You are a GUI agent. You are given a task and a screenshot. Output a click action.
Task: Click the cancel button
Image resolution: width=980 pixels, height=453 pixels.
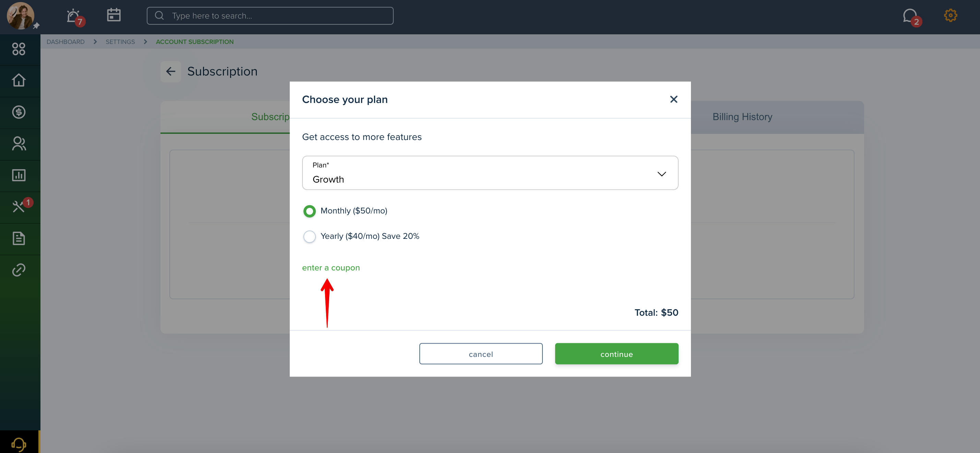coord(481,353)
